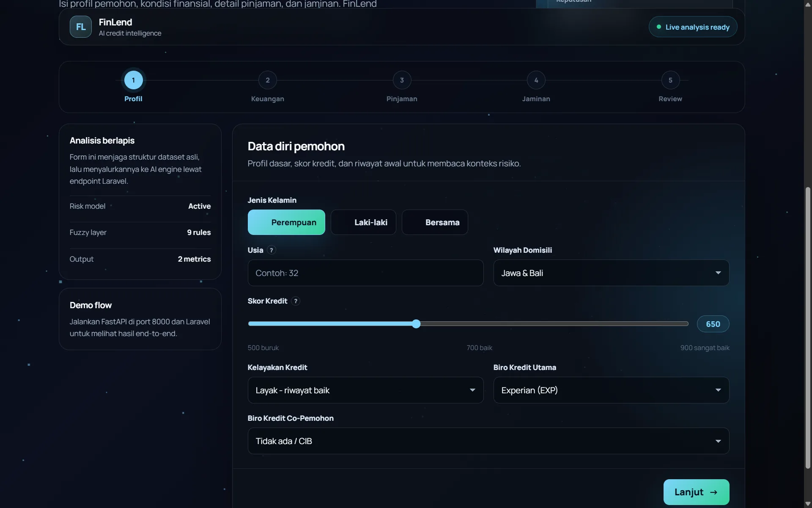Click the Fuzzy layer 9 rules row
The image size is (812, 508).
pos(140,232)
